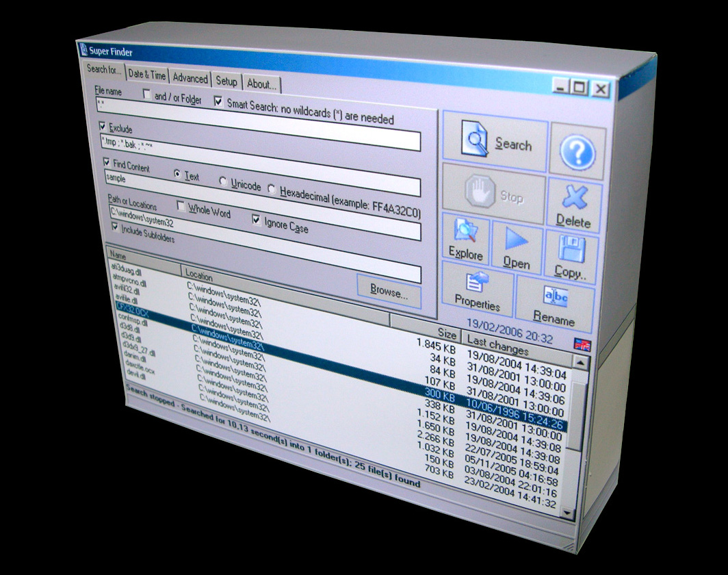Image resolution: width=728 pixels, height=575 pixels.
Task: Switch to the Date & Time tab
Action: pos(146,75)
